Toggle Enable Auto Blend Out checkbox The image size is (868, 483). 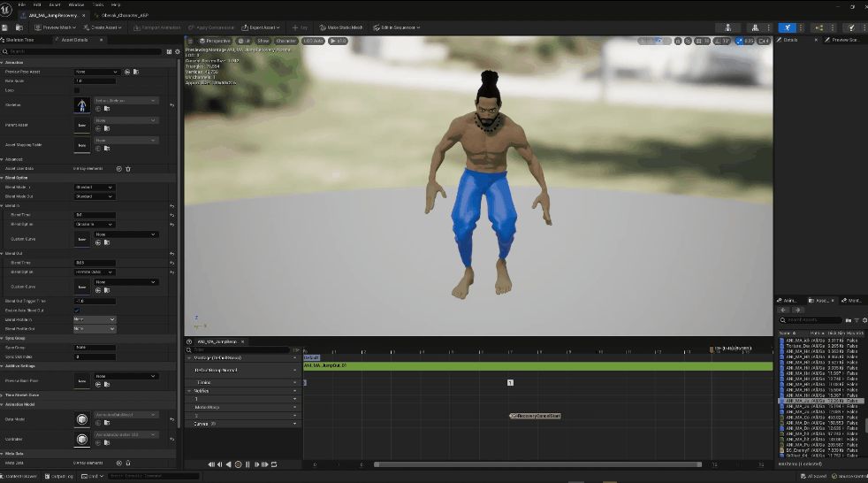[x=77, y=310]
